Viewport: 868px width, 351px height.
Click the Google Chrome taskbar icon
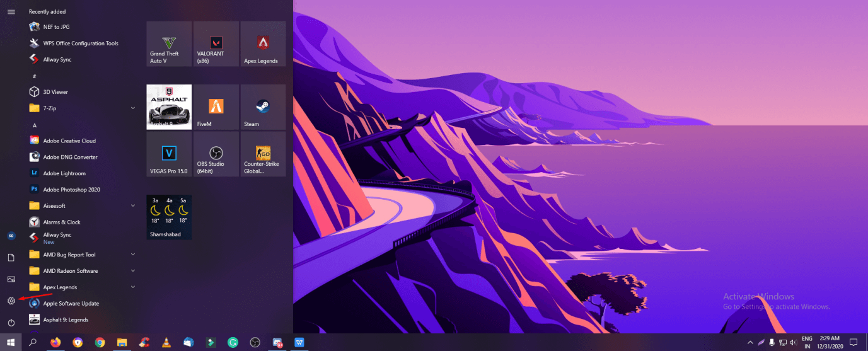click(x=100, y=342)
